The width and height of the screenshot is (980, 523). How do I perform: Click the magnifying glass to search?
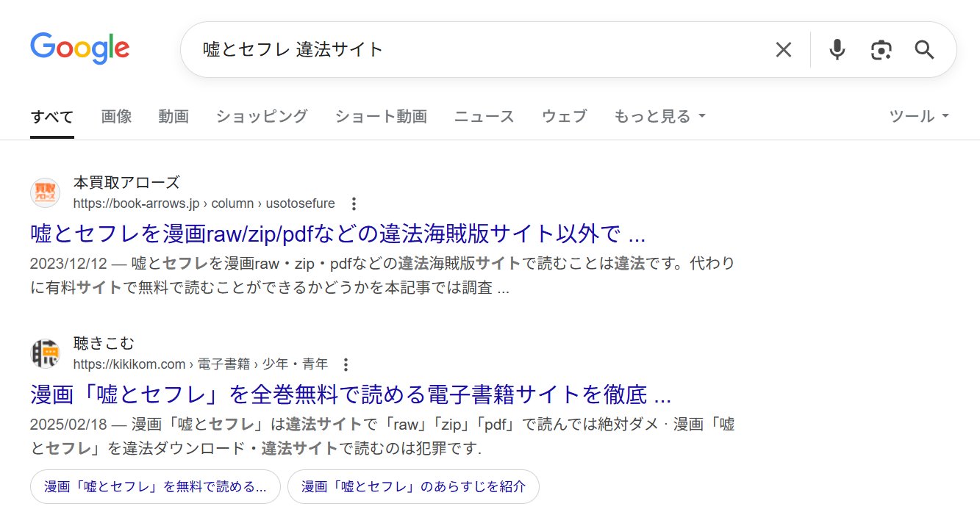click(x=924, y=49)
